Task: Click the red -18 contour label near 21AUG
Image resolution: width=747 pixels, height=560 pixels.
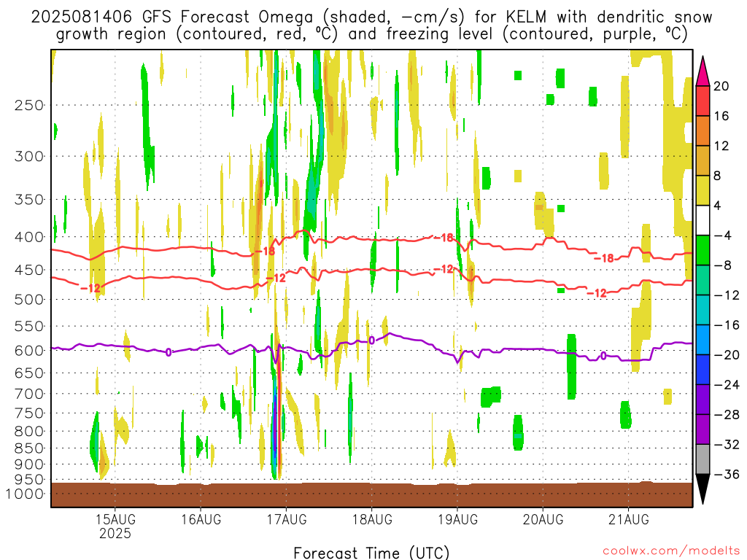Action: 604,258
